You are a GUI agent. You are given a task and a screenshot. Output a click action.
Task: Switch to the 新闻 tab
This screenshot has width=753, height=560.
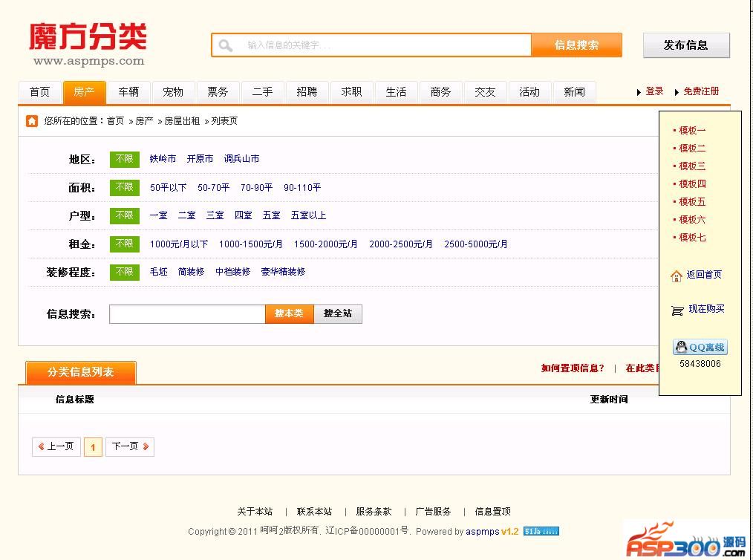[x=574, y=92]
